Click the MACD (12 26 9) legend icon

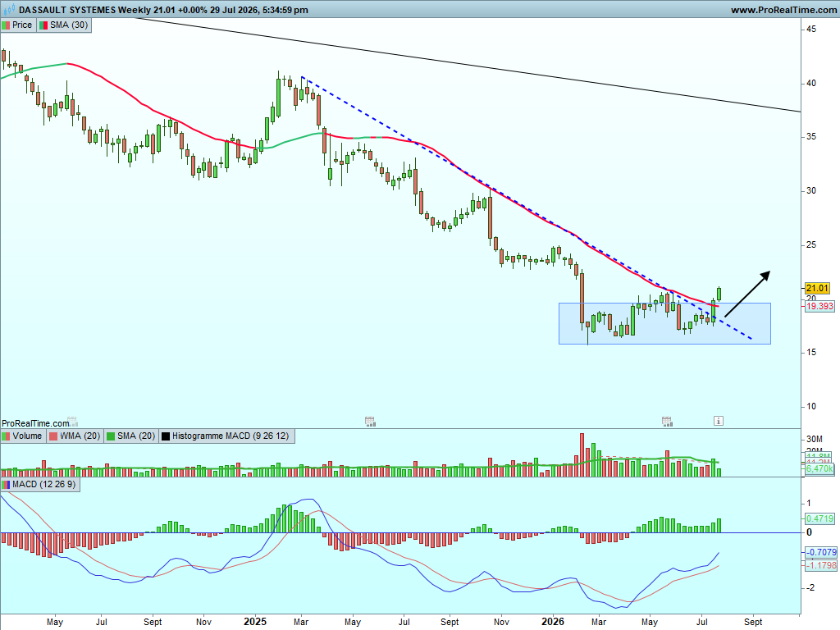[6, 484]
